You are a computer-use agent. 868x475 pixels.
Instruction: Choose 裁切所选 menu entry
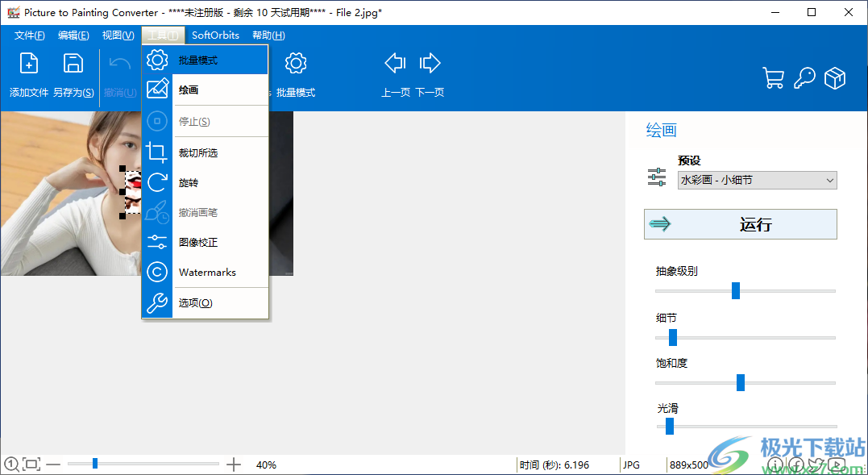point(205,152)
